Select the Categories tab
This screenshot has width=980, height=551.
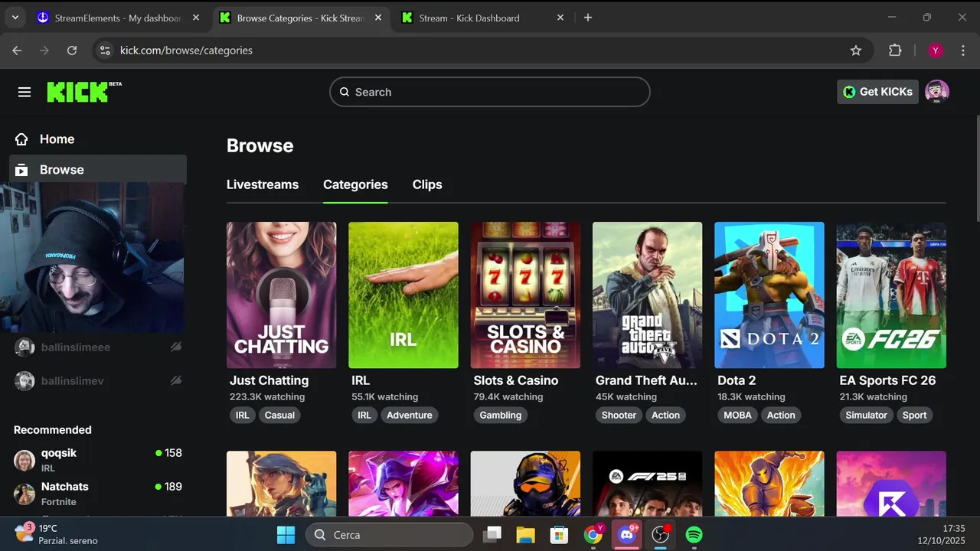point(355,184)
